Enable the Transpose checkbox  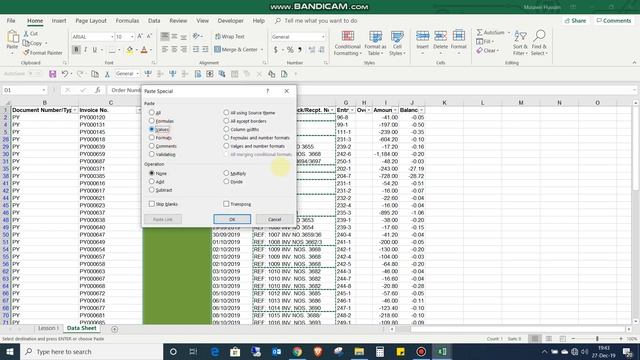click(x=226, y=204)
